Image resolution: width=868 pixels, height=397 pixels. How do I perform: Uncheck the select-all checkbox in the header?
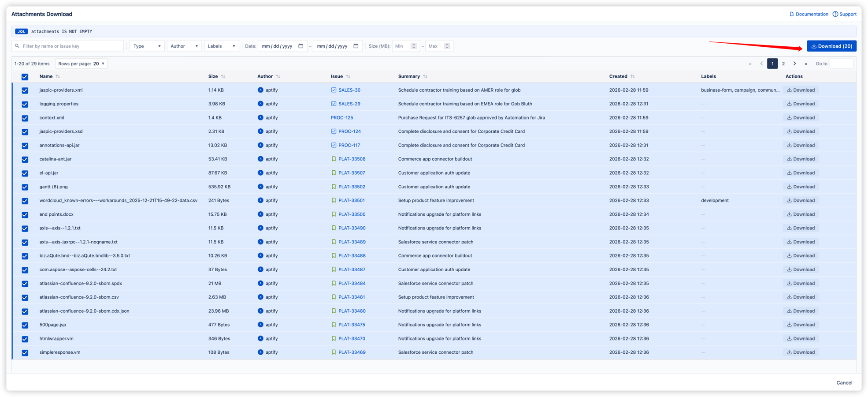[x=25, y=77]
